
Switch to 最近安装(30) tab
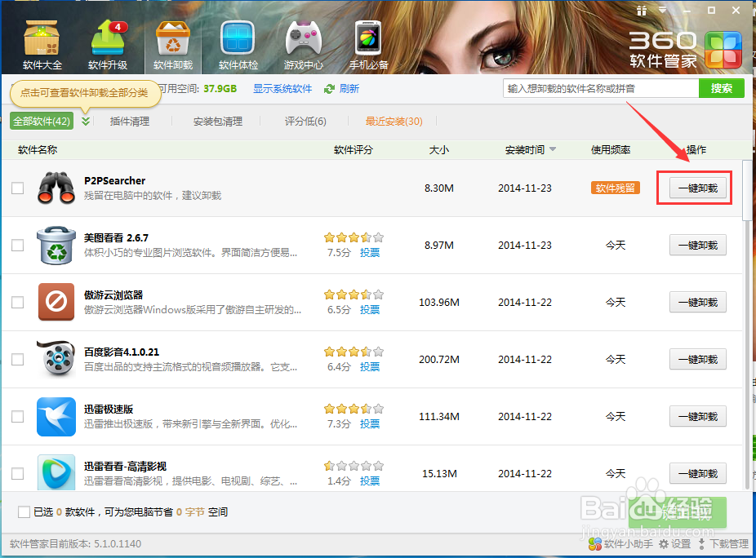tap(394, 122)
